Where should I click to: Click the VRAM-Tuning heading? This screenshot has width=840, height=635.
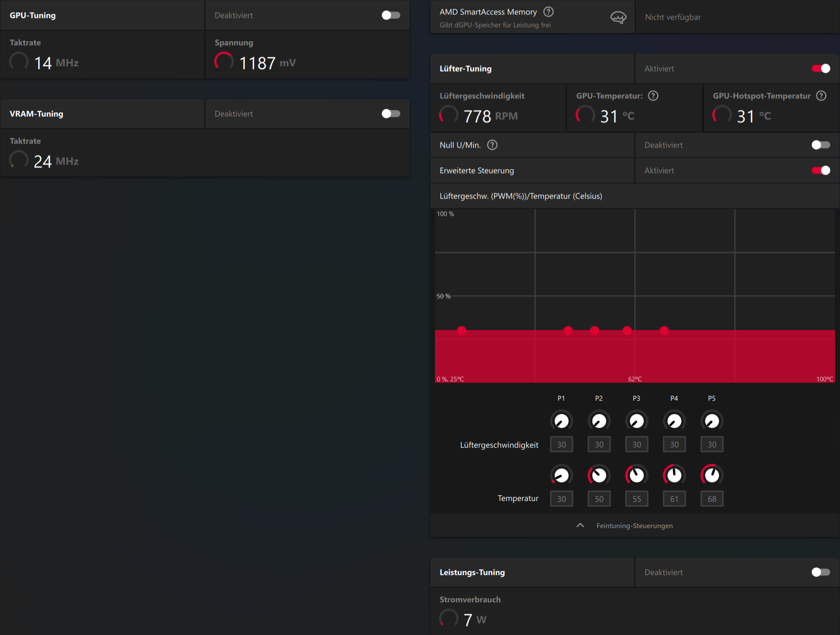(37, 113)
